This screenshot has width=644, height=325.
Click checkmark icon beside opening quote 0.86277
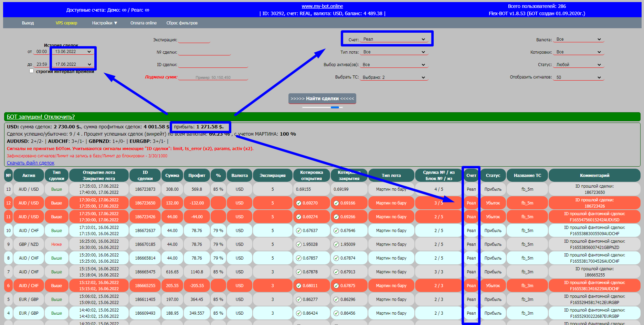point(299,300)
